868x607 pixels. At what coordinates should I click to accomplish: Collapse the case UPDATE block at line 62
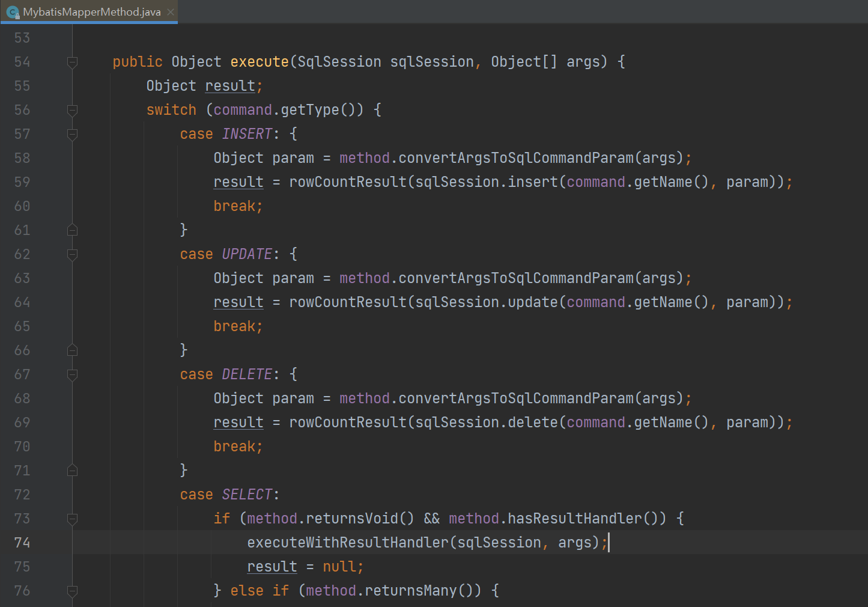(x=72, y=254)
